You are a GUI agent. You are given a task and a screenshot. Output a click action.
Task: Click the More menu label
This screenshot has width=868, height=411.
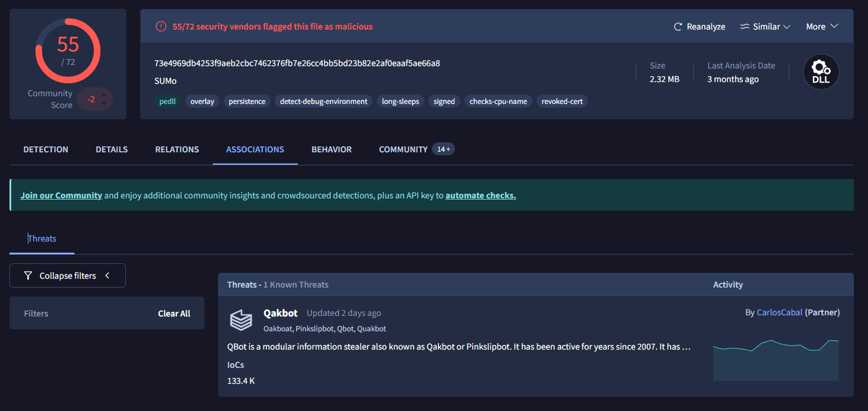point(816,27)
